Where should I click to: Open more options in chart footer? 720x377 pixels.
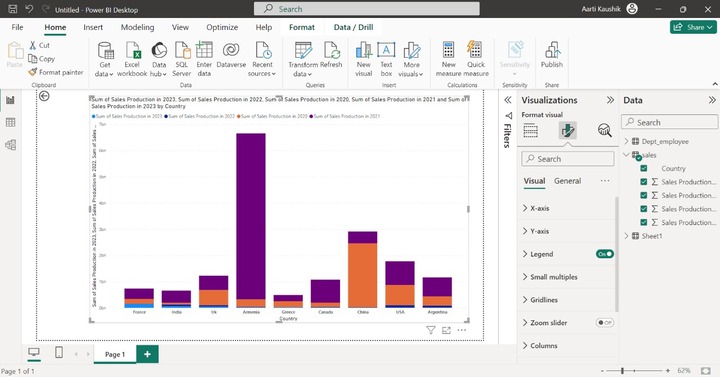coord(462,330)
